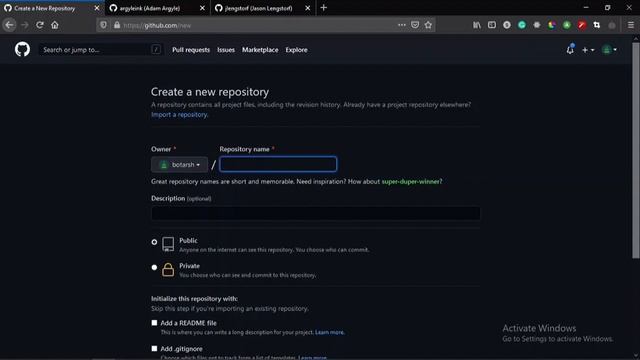The height and width of the screenshot is (360, 640).
Task: Click the tracking protection shield icon
Action: 104,25
